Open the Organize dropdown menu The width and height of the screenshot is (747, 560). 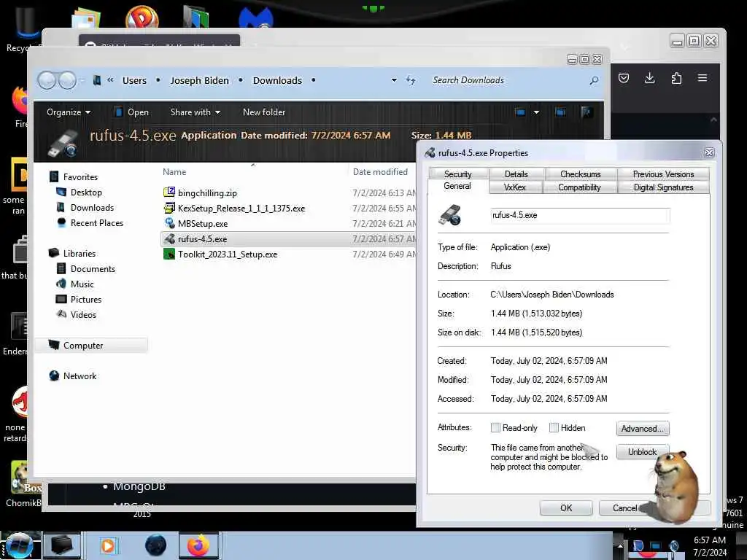(69, 112)
